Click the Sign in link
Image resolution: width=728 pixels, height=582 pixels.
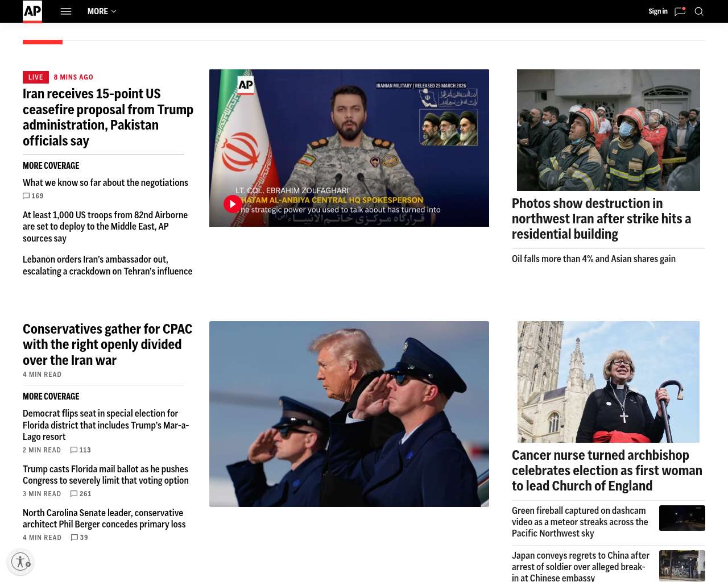pyautogui.click(x=658, y=11)
